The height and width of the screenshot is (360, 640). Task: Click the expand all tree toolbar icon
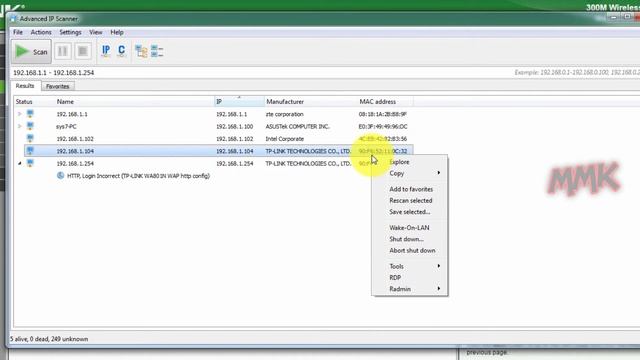pos(141,51)
